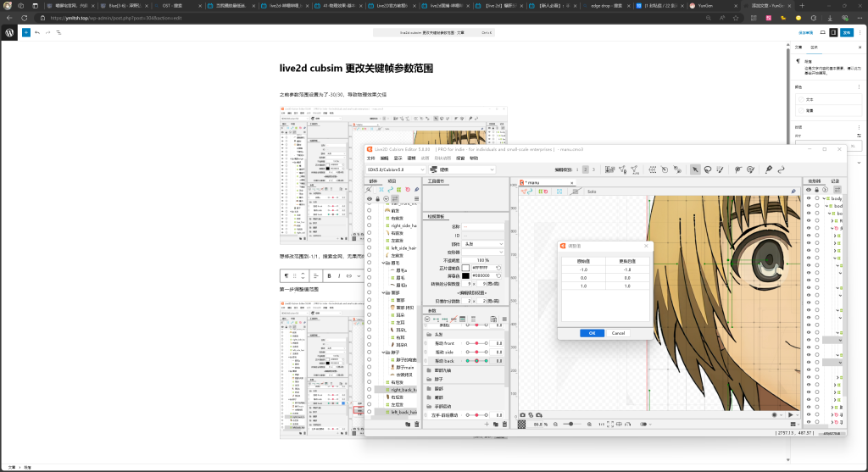Viewport: 868px width, 472px height.
Task: Toggle the lock column header in the parts panel
Action: pos(377,198)
